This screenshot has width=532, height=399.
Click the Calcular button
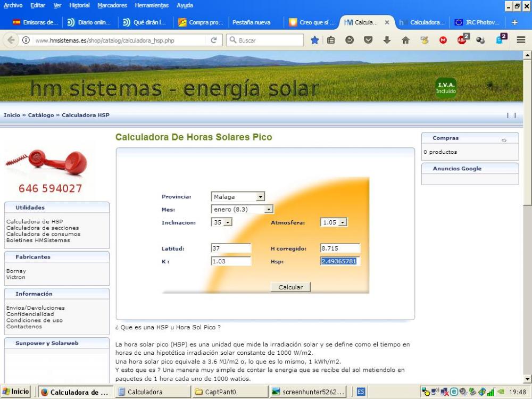[x=290, y=287]
